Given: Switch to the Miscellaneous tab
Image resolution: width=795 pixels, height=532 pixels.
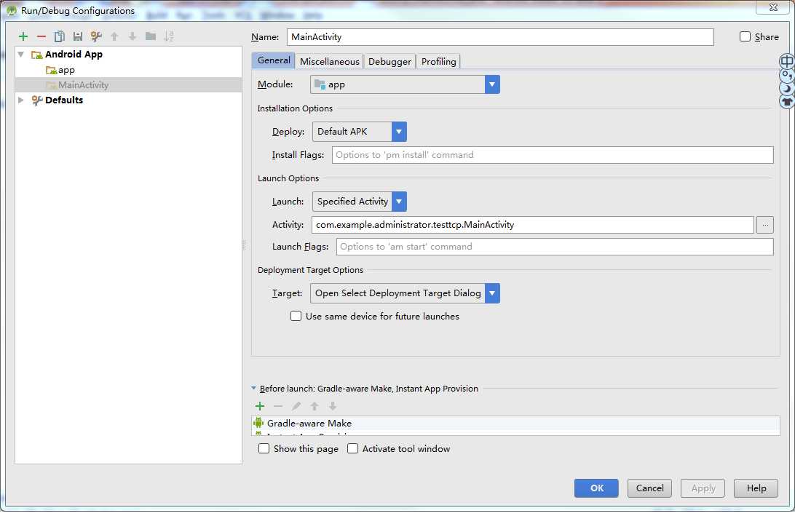Looking at the screenshot, I should (330, 61).
